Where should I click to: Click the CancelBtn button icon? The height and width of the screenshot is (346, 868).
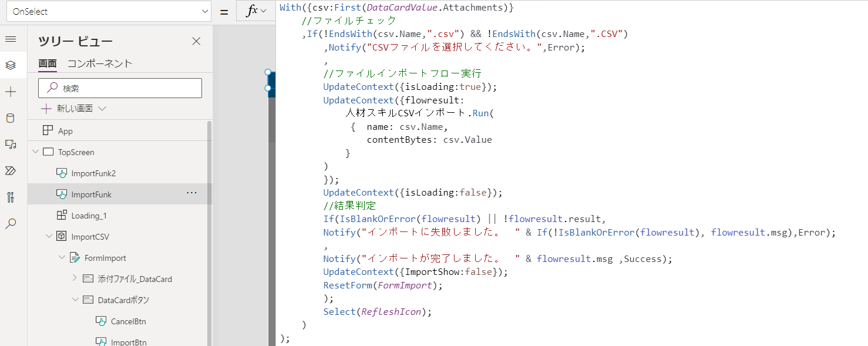click(x=100, y=321)
